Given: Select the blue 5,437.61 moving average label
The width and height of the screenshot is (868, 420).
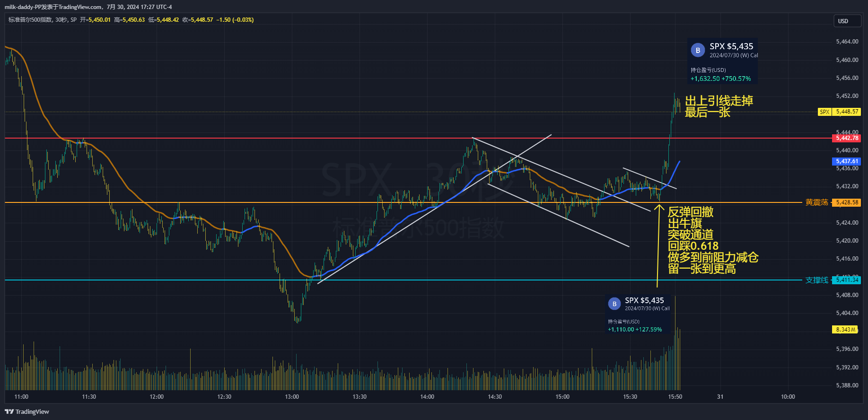Looking at the screenshot, I should point(847,161).
